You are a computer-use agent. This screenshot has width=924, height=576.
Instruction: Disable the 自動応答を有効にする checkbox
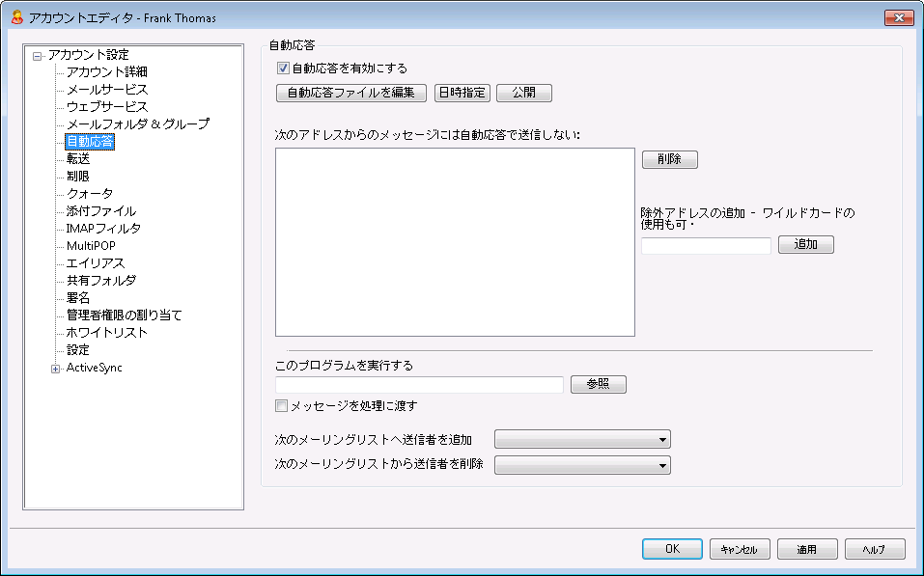coord(283,69)
